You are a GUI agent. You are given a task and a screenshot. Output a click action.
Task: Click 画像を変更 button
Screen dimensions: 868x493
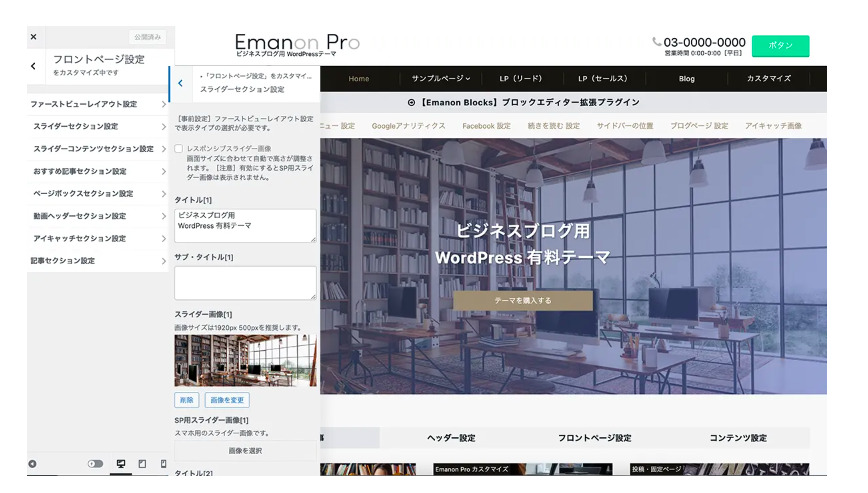tap(227, 400)
